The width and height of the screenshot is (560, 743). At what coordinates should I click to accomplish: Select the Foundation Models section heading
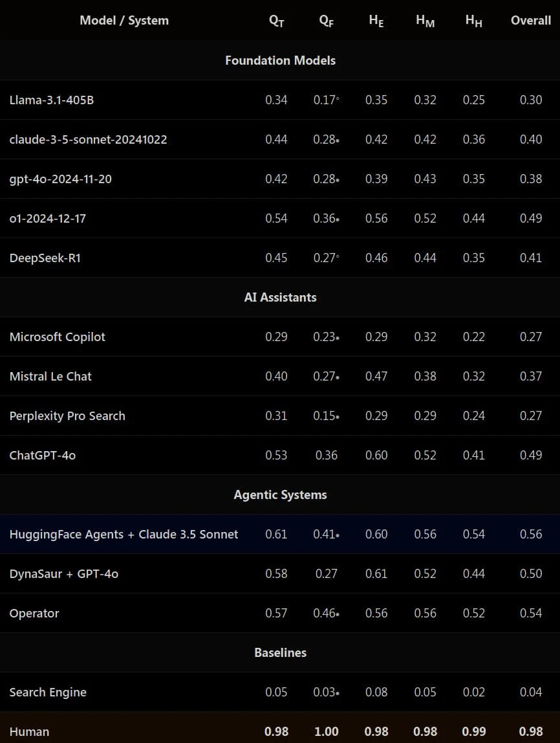point(280,60)
